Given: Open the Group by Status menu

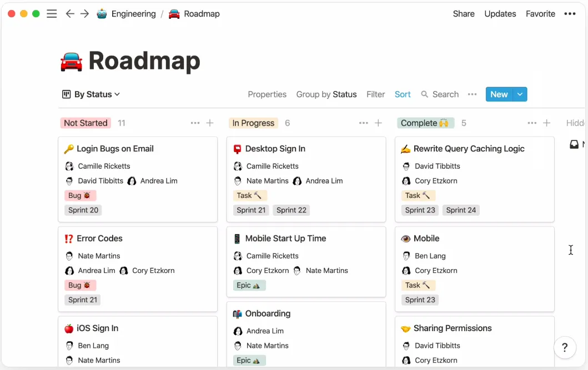Looking at the screenshot, I should point(326,94).
